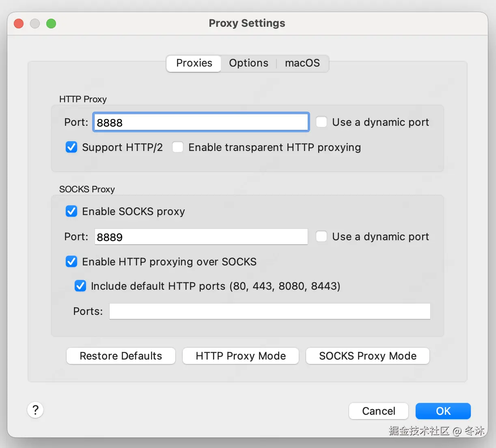Click the Restore Defaults button
Image resolution: width=496 pixels, height=448 pixels.
click(121, 356)
